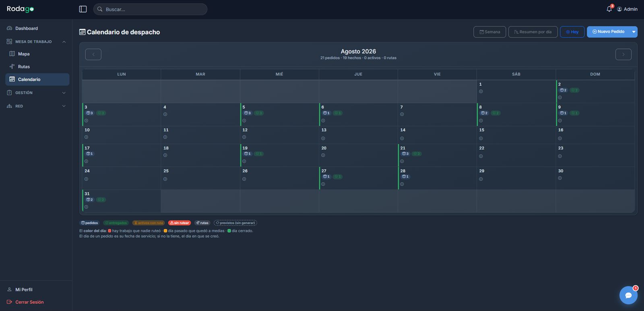Click the package count badge on day 2

point(563,90)
